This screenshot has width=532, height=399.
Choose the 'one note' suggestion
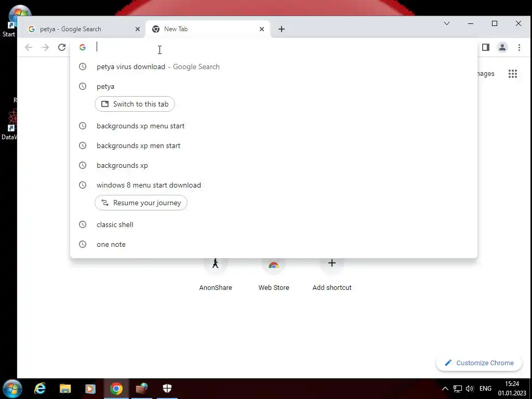click(273, 244)
